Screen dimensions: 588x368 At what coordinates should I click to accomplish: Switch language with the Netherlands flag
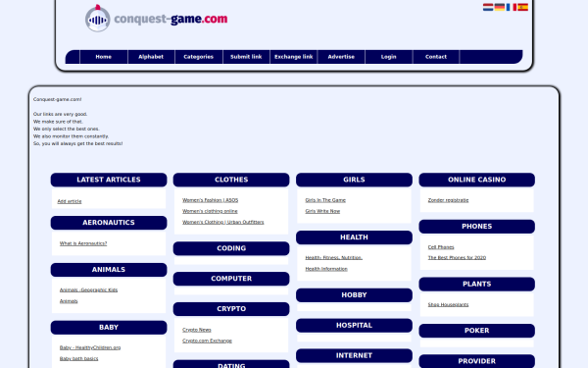[488, 7]
